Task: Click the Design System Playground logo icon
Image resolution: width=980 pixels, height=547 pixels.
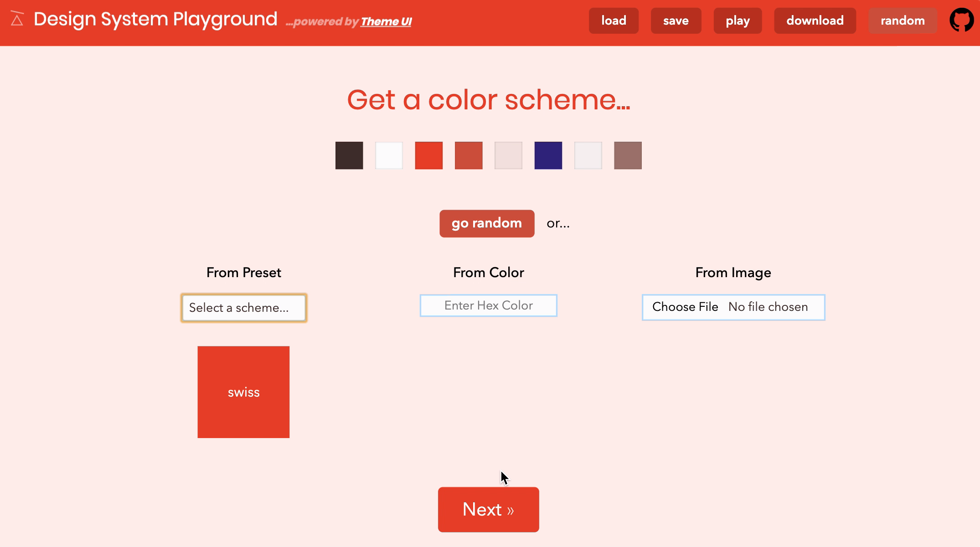Action: (x=17, y=19)
